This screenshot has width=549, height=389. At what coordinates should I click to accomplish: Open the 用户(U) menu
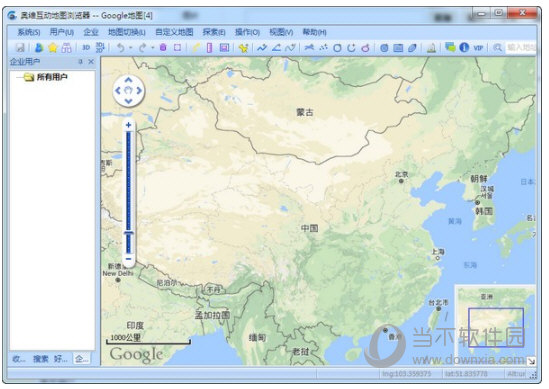(x=62, y=32)
